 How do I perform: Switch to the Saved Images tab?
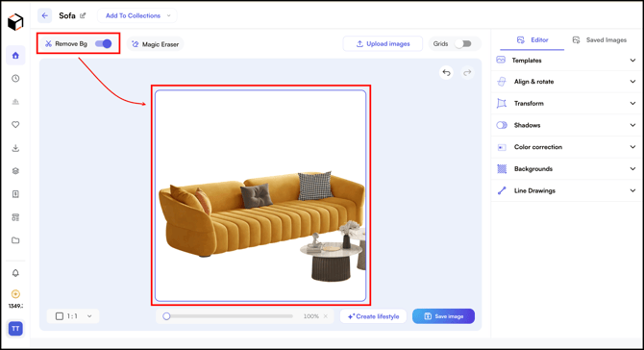(600, 40)
